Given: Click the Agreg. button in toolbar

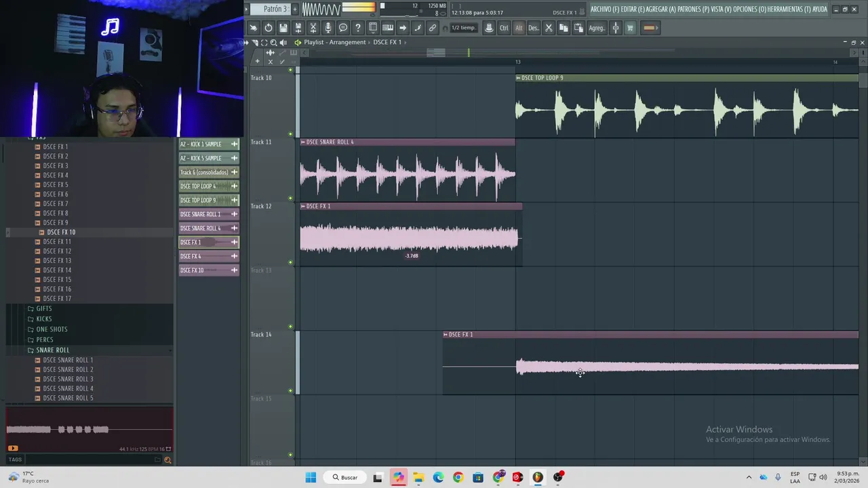Looking at the screenshot, I should point(597,28).
